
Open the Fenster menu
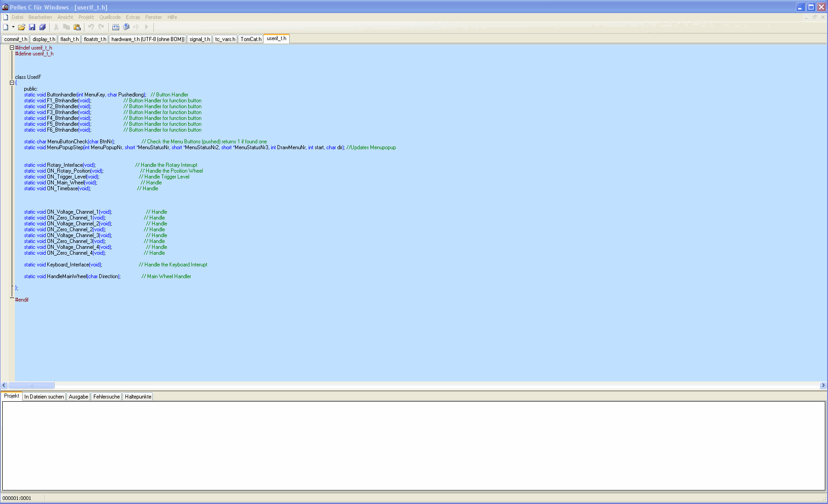(153, 17)
